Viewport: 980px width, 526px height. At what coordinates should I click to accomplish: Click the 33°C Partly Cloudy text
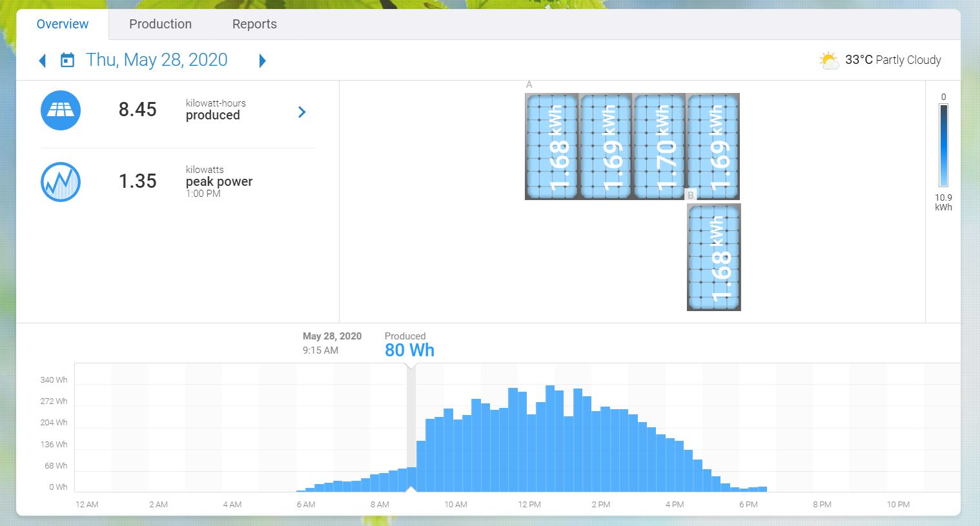point(893,60)
